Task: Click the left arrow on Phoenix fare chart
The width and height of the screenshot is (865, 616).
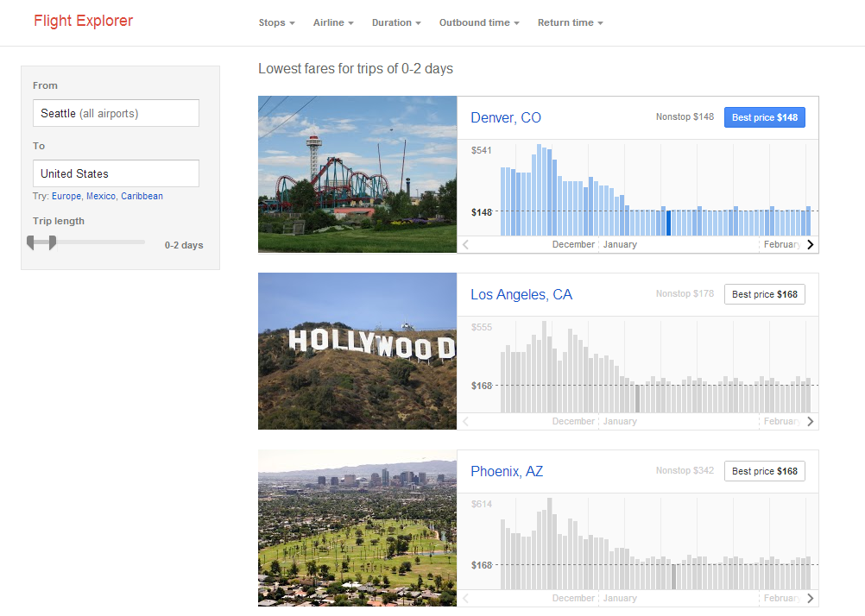Action: pyautogui.click(x=464, y=598)
